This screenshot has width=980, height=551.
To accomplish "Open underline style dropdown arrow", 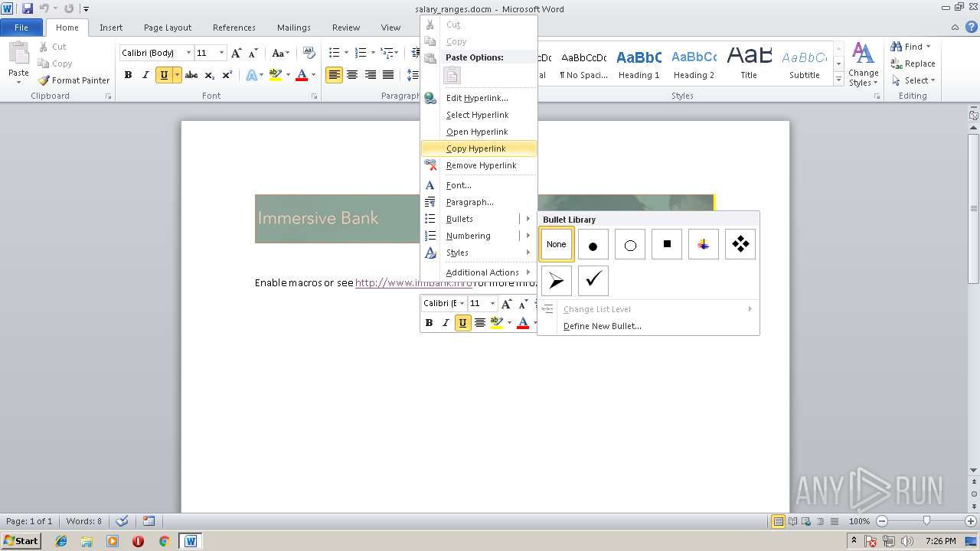I will point(177,75).
